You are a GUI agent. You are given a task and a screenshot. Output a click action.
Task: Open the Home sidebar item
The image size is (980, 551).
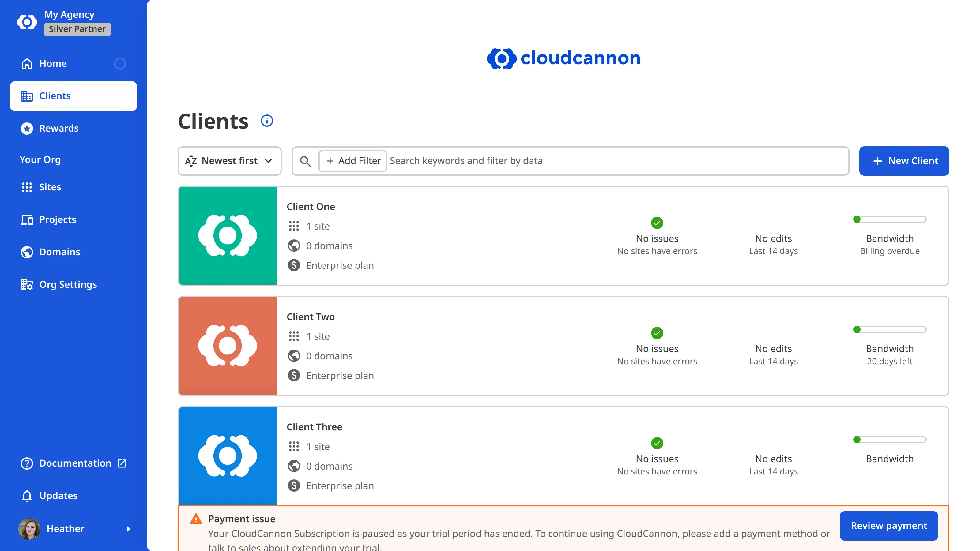73,63
